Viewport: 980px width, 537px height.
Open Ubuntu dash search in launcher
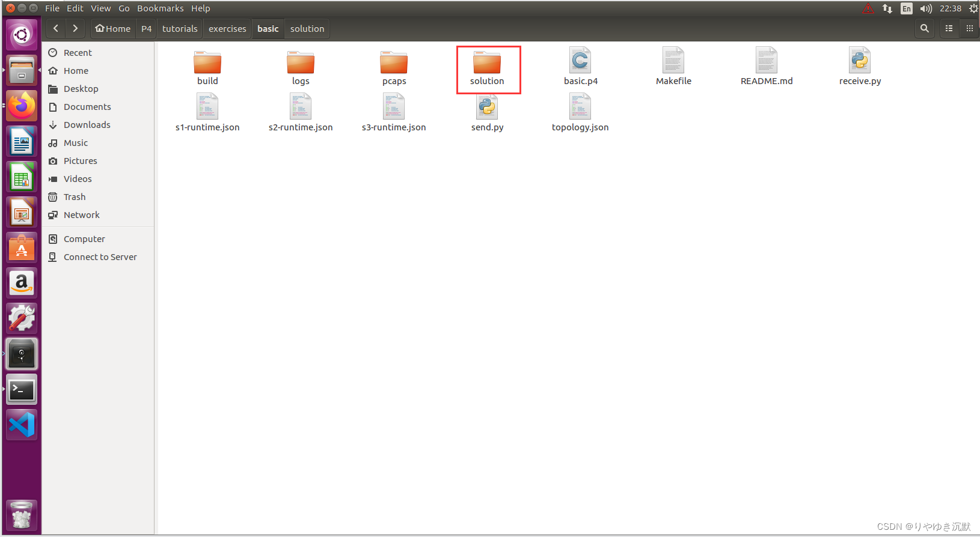click(22, 35)
